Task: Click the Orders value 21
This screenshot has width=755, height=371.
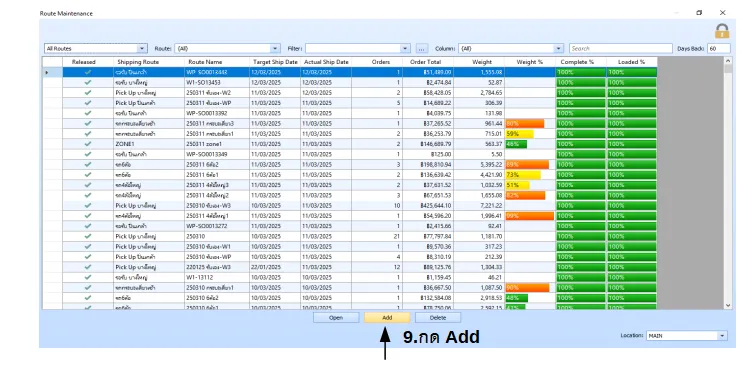Action: tap(397, 236)
